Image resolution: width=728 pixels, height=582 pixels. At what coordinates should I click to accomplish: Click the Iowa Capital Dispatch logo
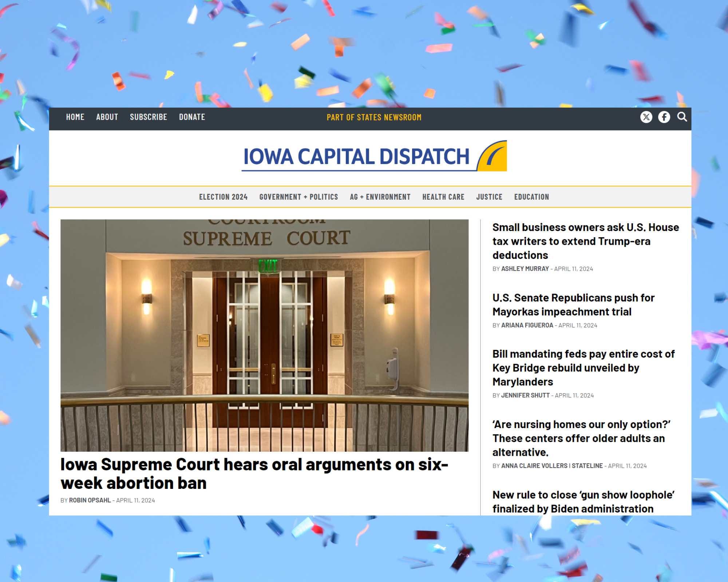tap(374, 156)
